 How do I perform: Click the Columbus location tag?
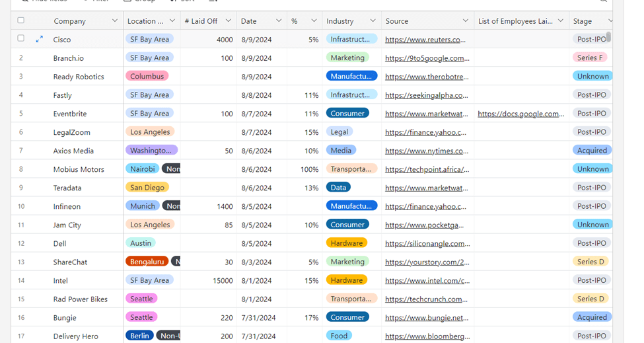(147, 76)
